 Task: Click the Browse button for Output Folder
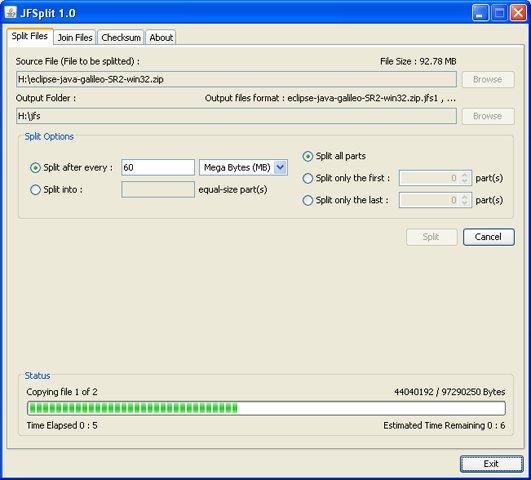pyautogui.click(x=488, y=116)
